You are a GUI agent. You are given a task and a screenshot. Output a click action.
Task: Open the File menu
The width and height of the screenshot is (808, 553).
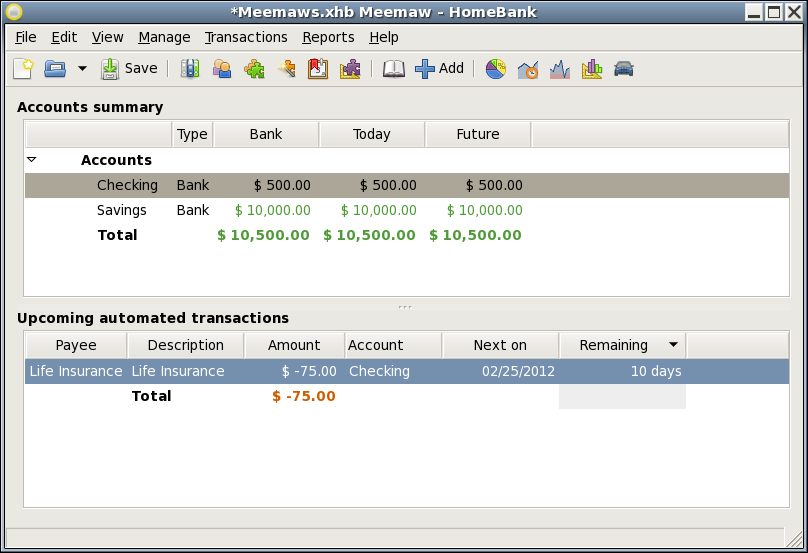[26, 38]
